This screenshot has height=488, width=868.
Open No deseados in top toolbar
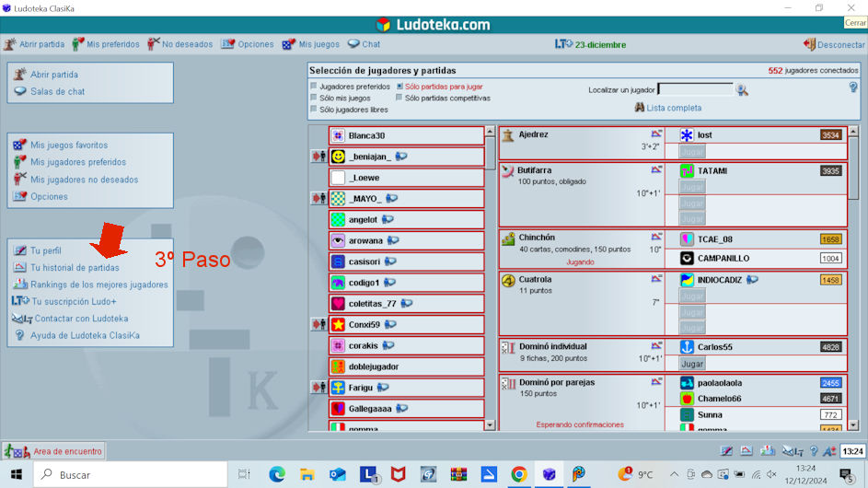point(180,44)
